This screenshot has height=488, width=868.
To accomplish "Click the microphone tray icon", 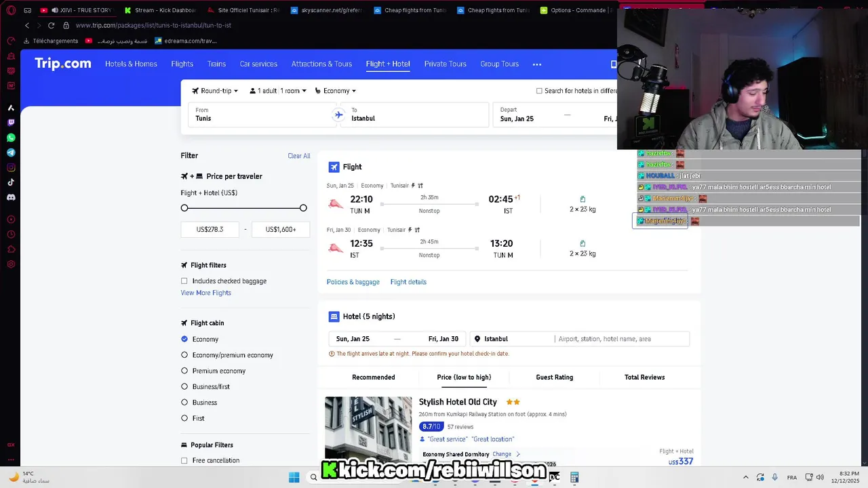I will coord(774,478).
